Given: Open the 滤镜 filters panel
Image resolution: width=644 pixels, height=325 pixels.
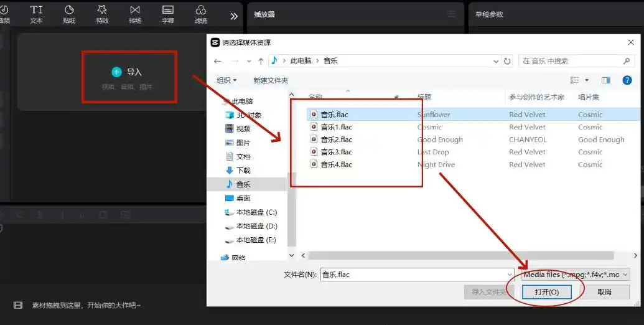Looking at the screenshot, I should point(200,14).
